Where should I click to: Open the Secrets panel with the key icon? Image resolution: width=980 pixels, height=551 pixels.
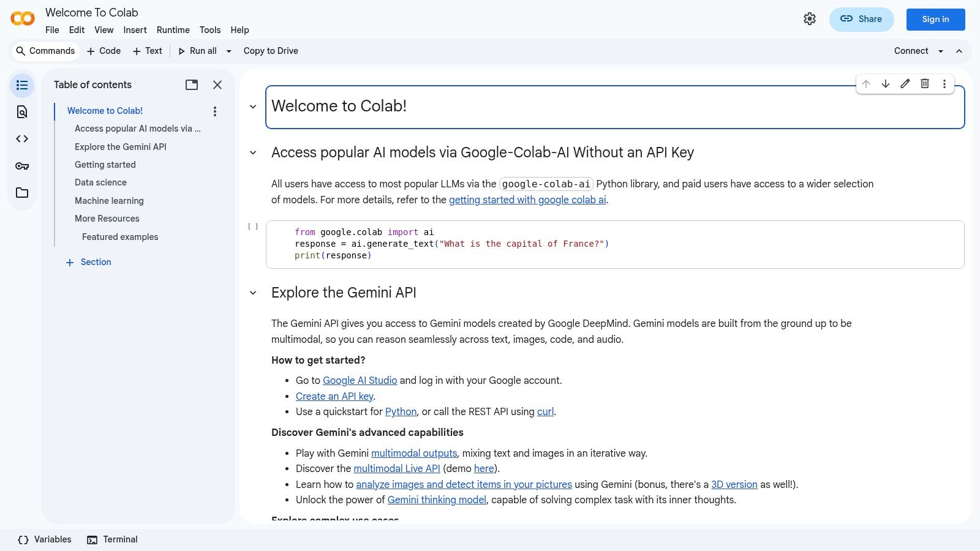(21, 165)
